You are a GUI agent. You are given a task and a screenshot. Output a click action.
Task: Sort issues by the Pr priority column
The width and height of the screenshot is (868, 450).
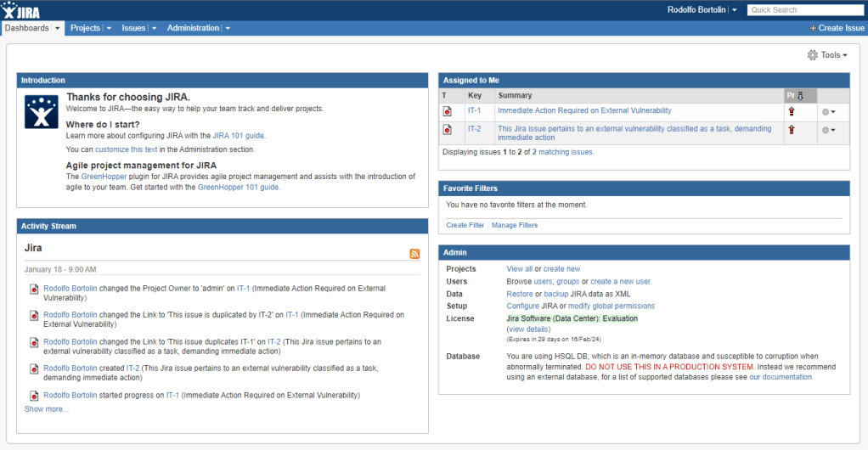794,95
